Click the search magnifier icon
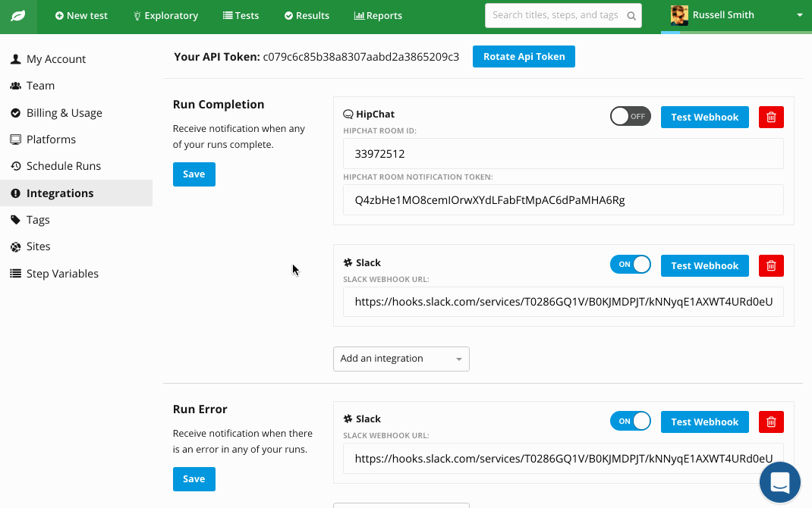Viewport: 812px width, 508px height. pyautogui.click(x=631, y=15)
